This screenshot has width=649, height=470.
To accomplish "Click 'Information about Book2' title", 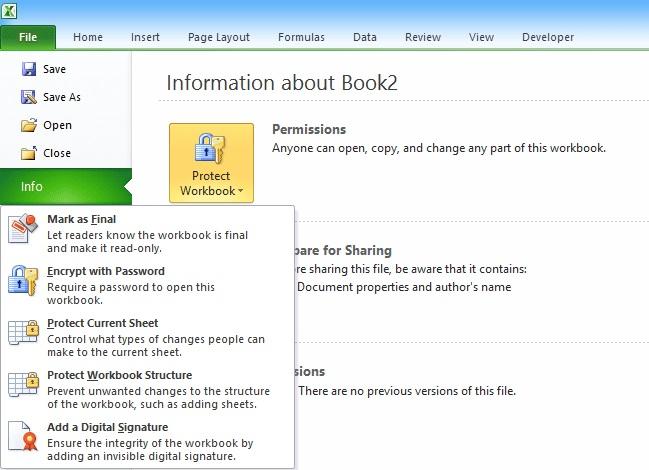I will pos(282,83).
